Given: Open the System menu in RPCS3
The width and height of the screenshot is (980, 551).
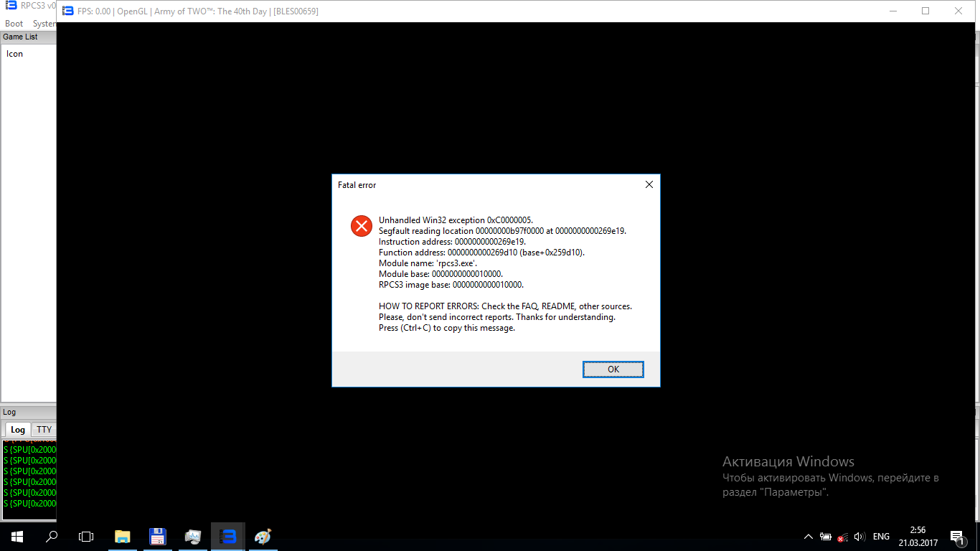Looking at the screenshot, I should click(44, 24).
